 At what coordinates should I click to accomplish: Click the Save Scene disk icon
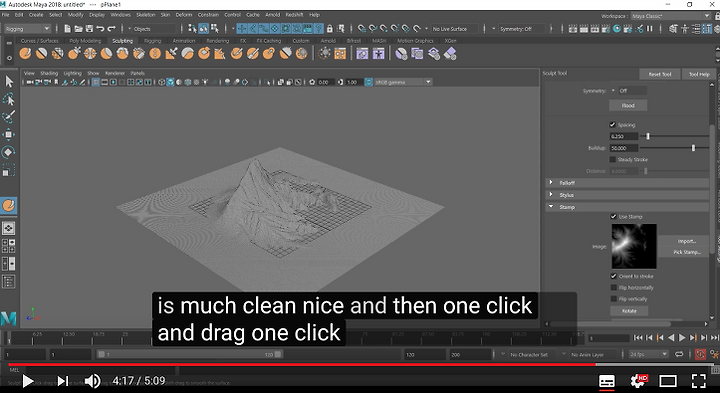(x=89, y=29)
